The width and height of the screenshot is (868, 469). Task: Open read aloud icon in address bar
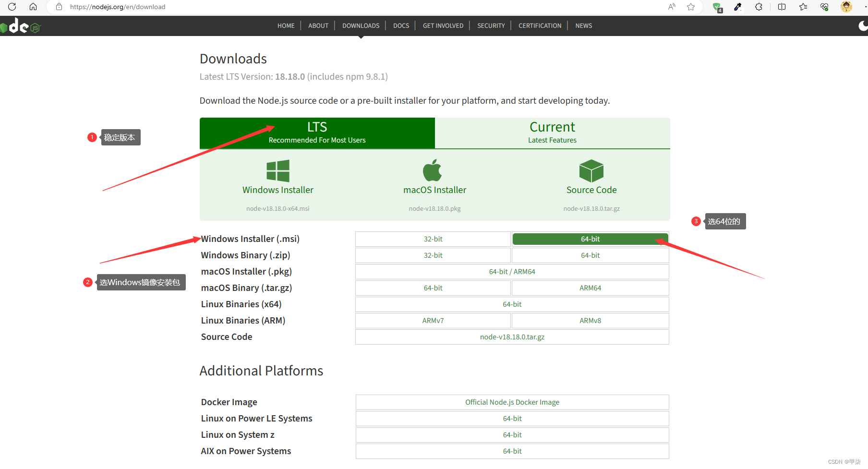click(x=672, y=7)
